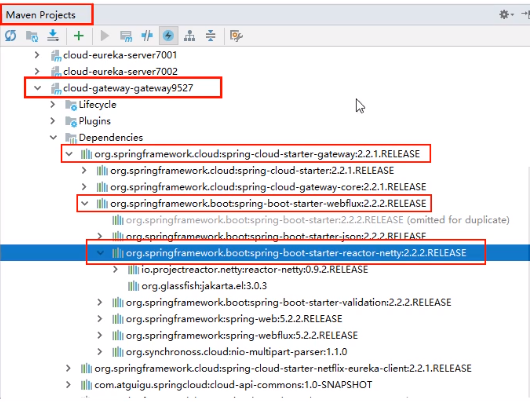Select com.atguigu.springcloud:cloud-api-commons text
Screen dimensions: 530x402
pos(233,384)
